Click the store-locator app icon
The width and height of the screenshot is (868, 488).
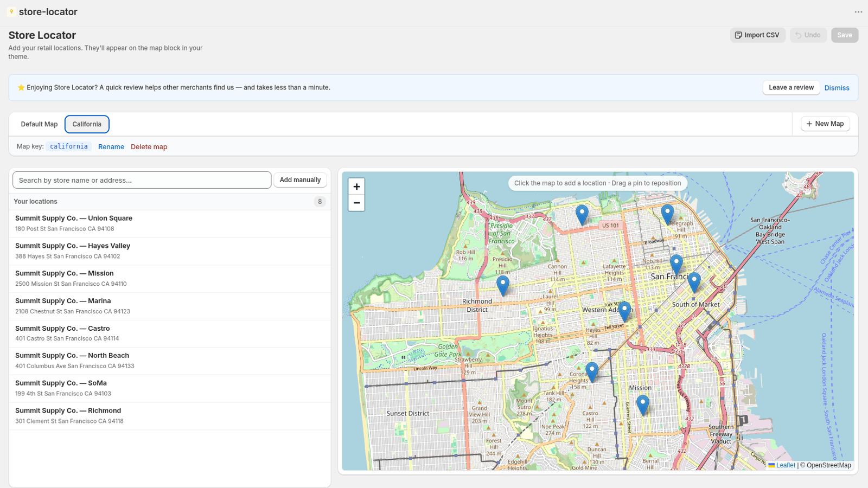11,12
